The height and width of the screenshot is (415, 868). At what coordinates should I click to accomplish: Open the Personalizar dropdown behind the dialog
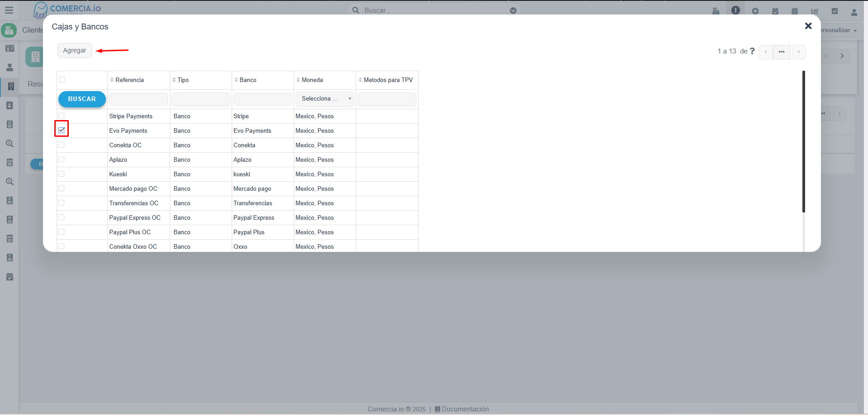pos(840,30)
